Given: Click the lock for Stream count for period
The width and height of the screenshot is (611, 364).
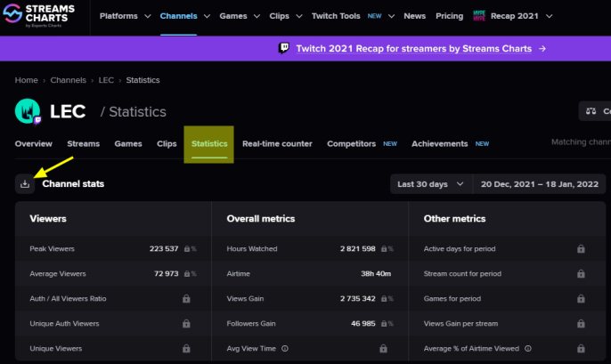Looking at the screenshot, I should point(581,274).
